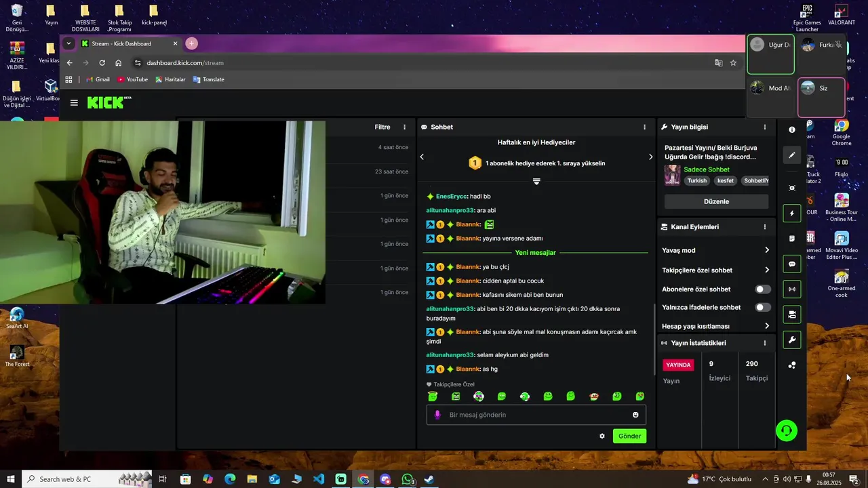This screenshot has width=868, height=488.
Task: Open Yayın bilgisi panel options menu
Action: 765,127
